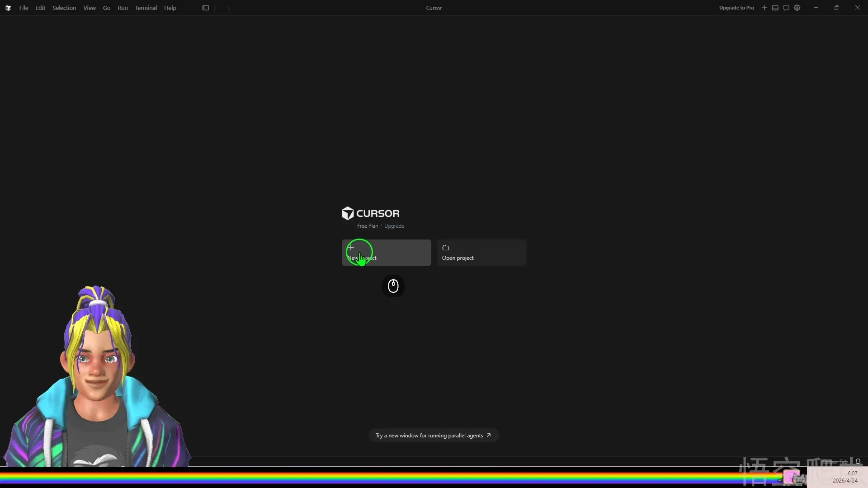868x488 pixels.
Task: Open the Help menu
Action: [x=170, y=8]
